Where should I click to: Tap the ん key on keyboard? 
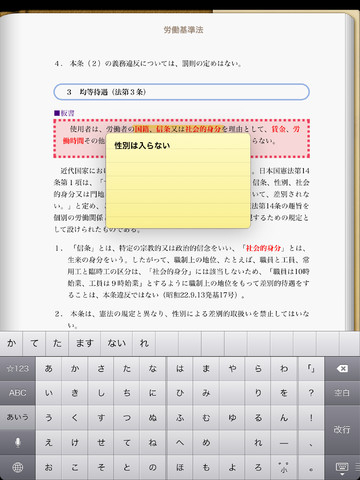(284, 418)
